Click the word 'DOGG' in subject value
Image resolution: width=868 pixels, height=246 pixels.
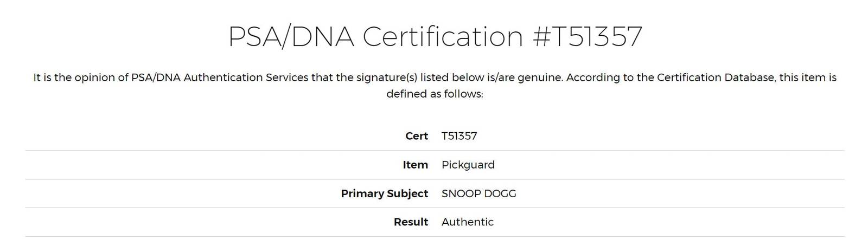[499, 193]
